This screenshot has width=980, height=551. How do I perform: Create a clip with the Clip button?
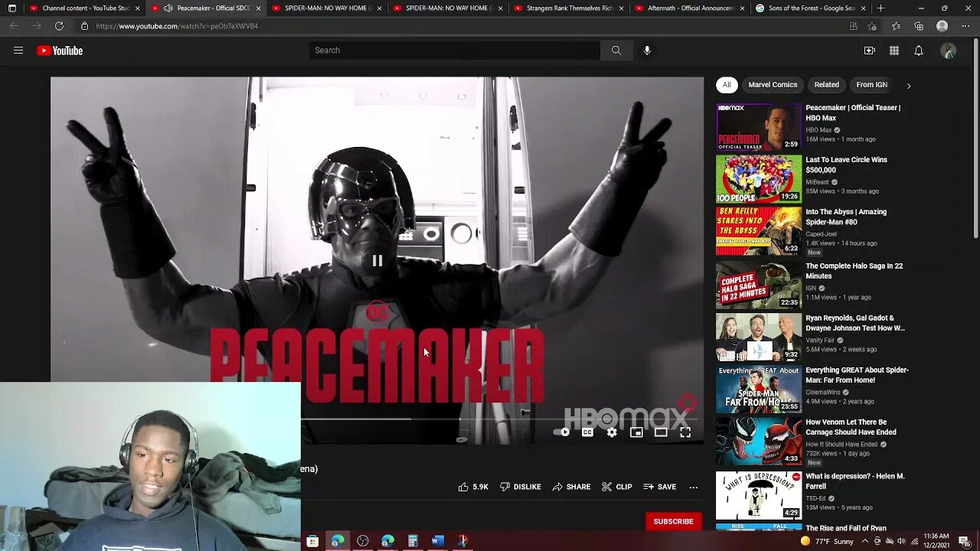pyautogui.click(x=617, y=487)
